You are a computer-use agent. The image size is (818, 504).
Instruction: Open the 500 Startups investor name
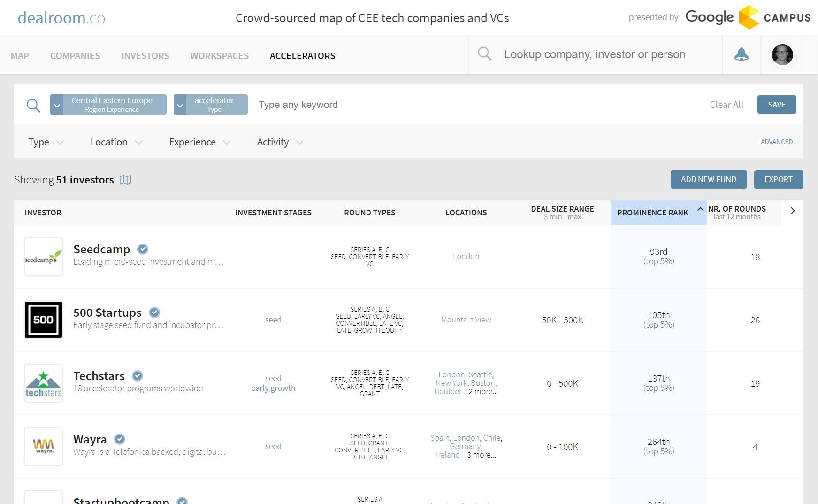pyautogui.click(x=107, y=313)
